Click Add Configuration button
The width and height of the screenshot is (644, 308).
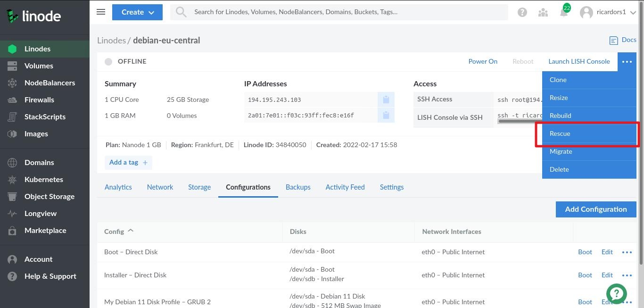596,209
